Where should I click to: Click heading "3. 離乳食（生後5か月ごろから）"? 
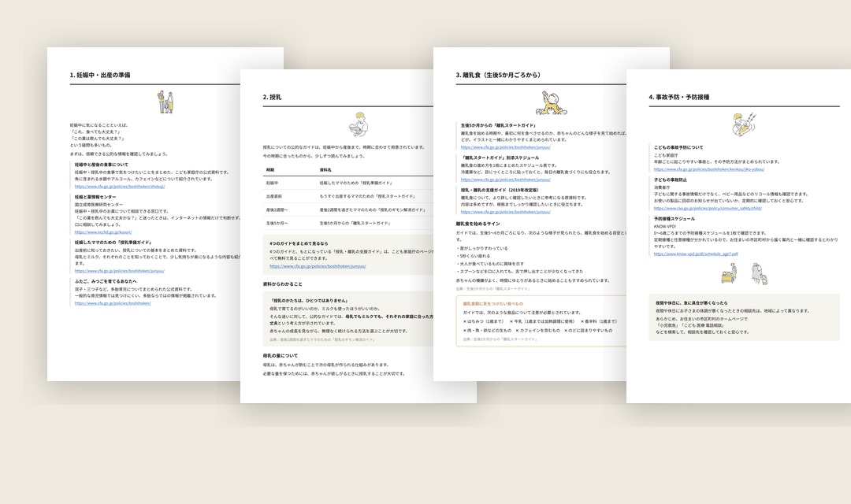click(x=498, y=75)
